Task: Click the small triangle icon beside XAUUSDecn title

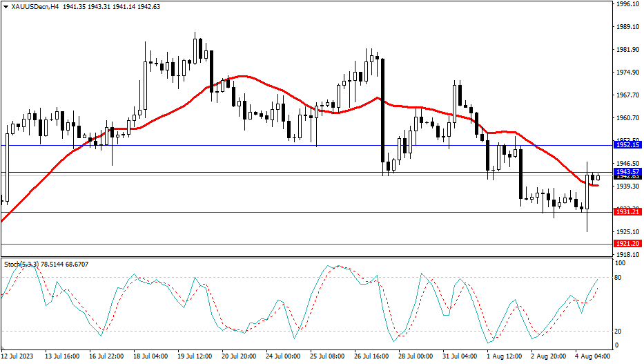Action: coord(6,7)
